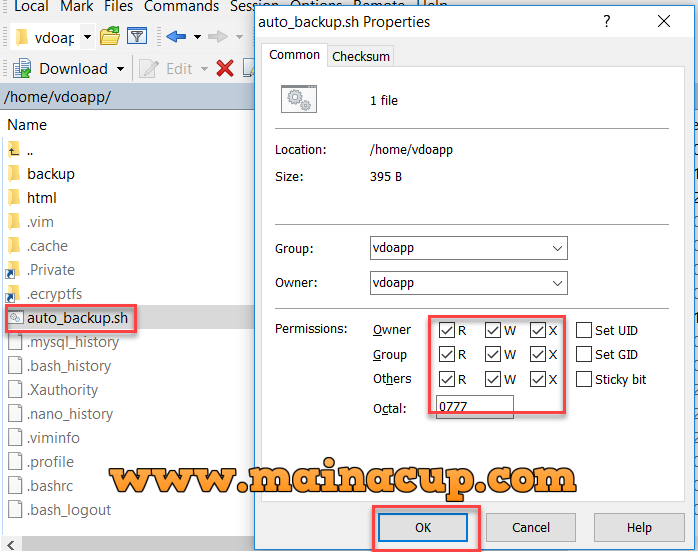Click the OK button
Screen dimensions: 698x552
(x=423, y=528)
